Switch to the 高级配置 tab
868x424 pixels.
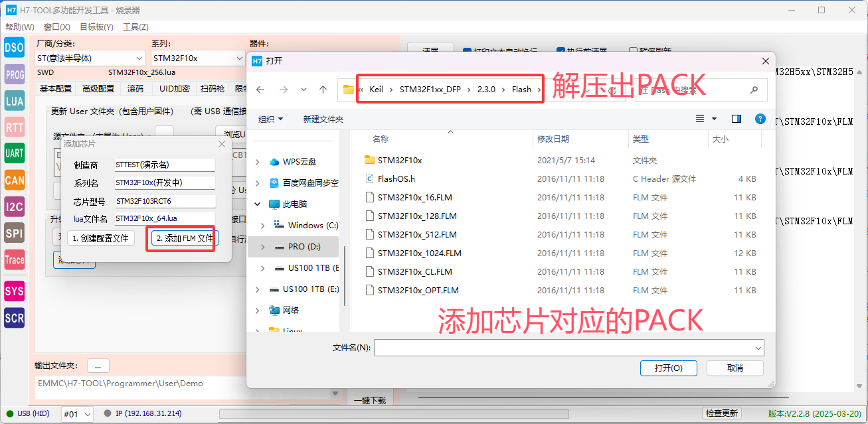pos(98,89)
